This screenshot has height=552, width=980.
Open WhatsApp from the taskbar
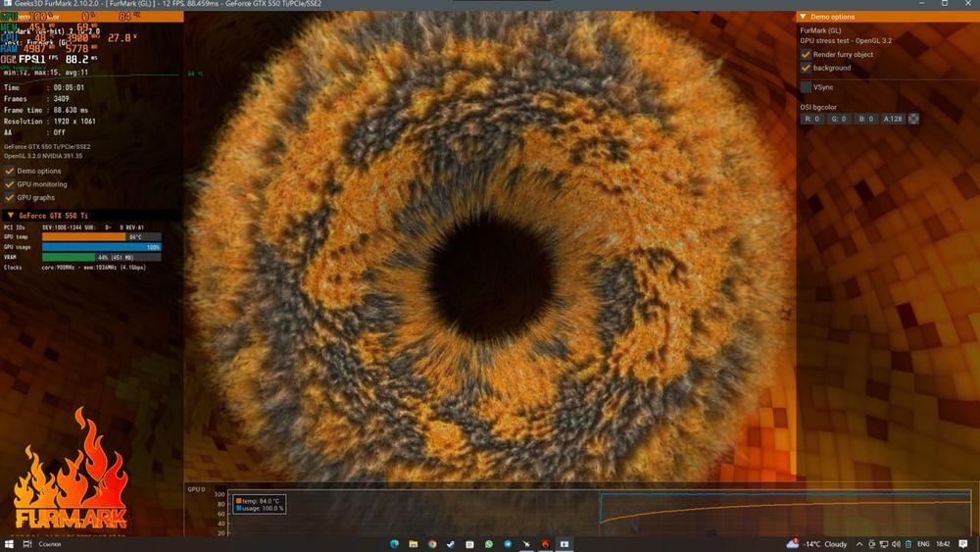tap(489, 544)
